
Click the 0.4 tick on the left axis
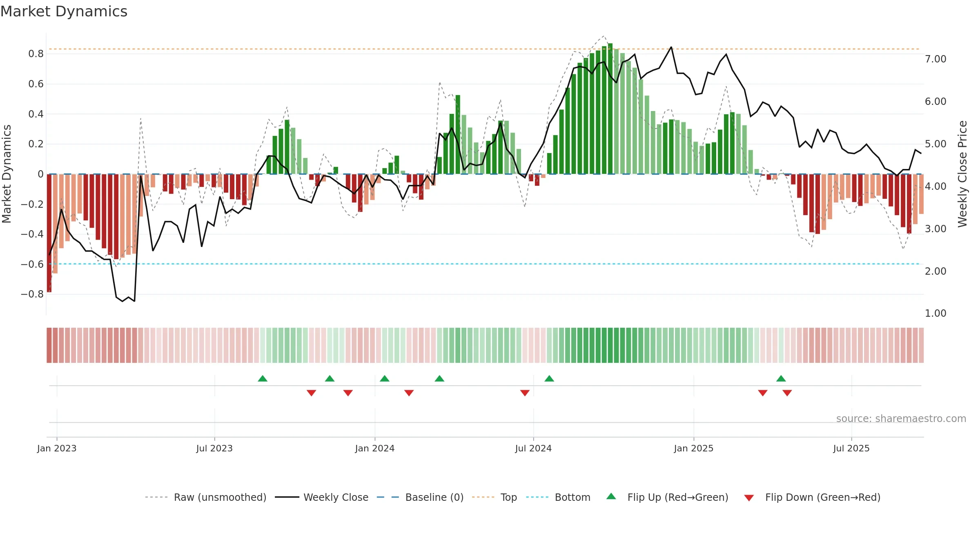[36, 114]
